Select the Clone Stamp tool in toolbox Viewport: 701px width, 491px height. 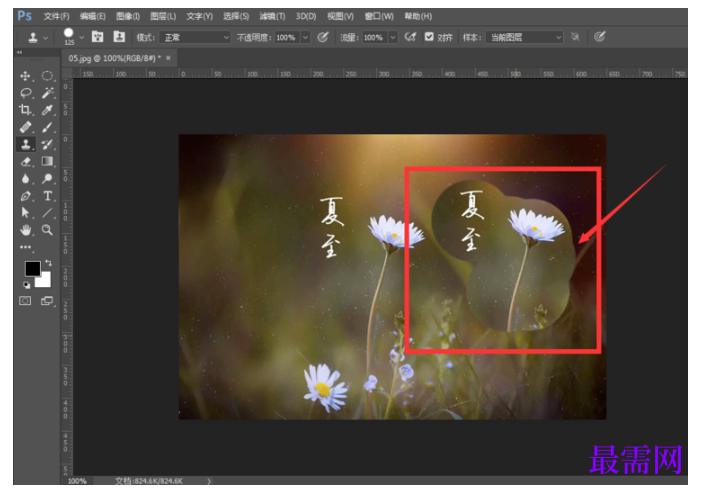tap(25, 144)
